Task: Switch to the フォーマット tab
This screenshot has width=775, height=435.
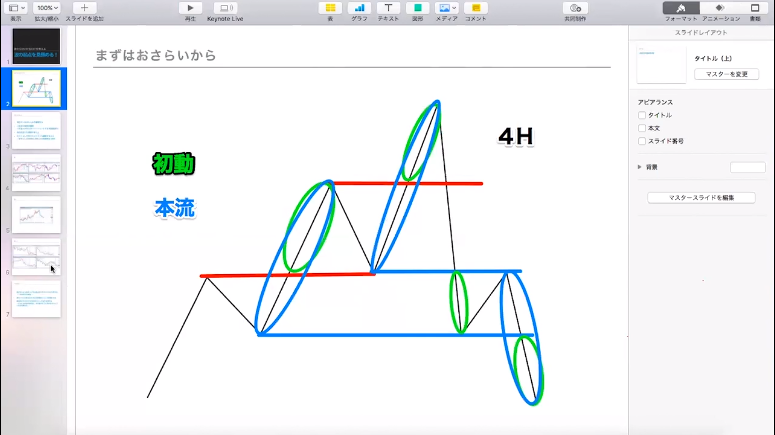Action: click(681, 8)
